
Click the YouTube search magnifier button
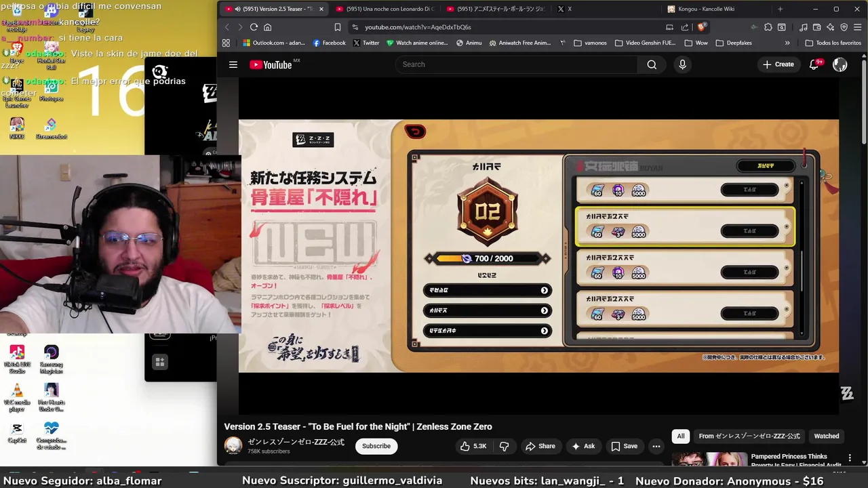pyautogui.click(x=652, y=64)
